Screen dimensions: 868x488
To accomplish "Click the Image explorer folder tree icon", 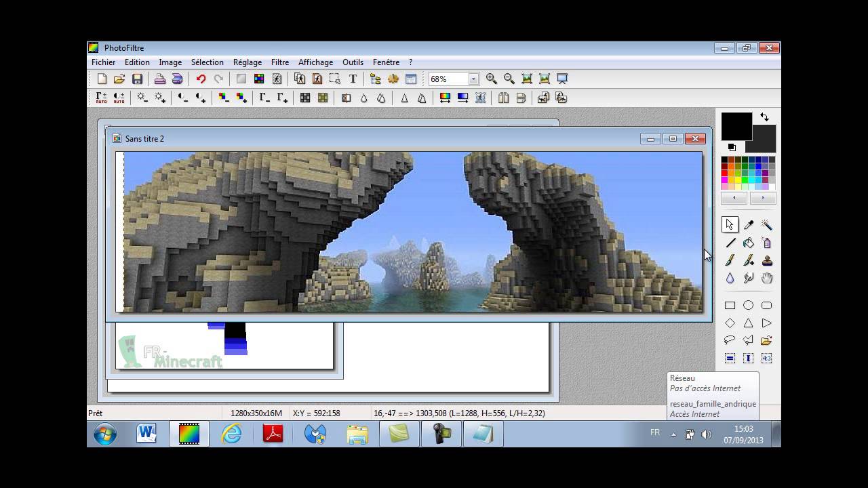I will (376, 79).
